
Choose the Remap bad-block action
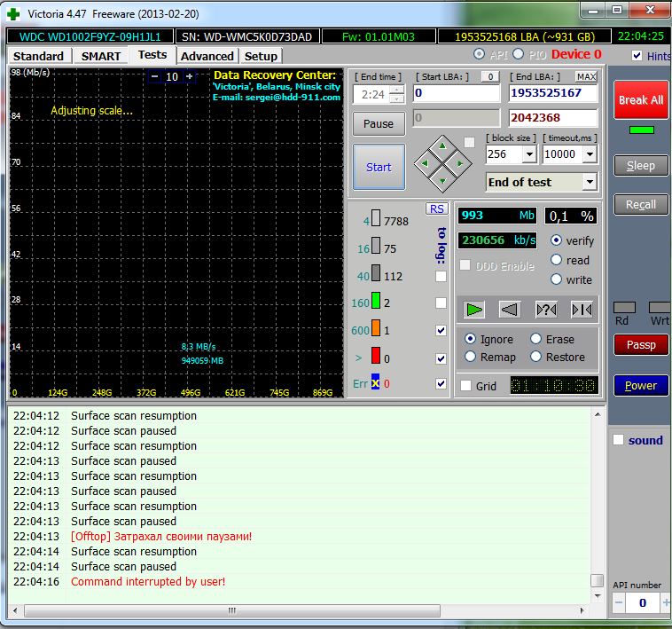pos(471,357)
